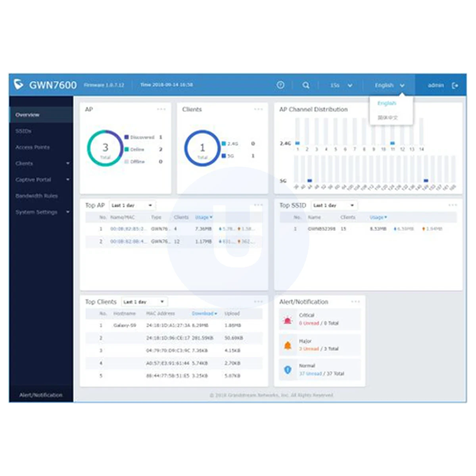The width and height of the screenshot is (476, 476).
Task: Click the 5G clients legend swatch
Action: pos(224,156)
